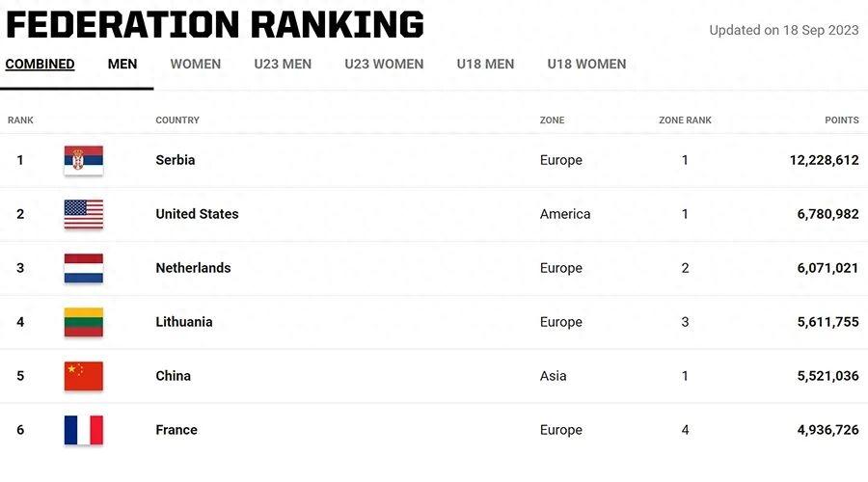Click the United States country name
Image resolution: width=868 pixels, height=482 pixels.
point(197,214)
